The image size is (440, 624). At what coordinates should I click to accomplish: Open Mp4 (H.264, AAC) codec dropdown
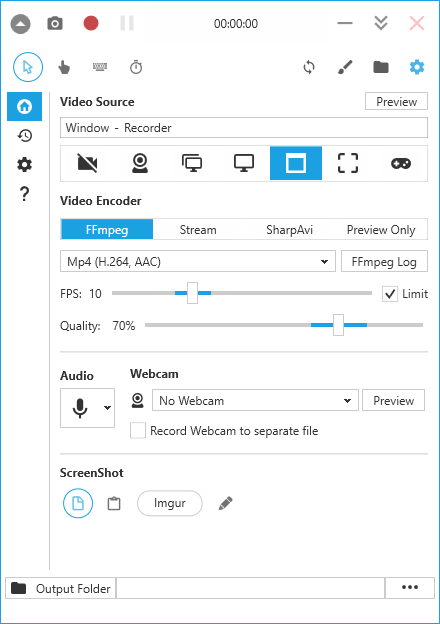pyautogui.click(x=198, y=261)
